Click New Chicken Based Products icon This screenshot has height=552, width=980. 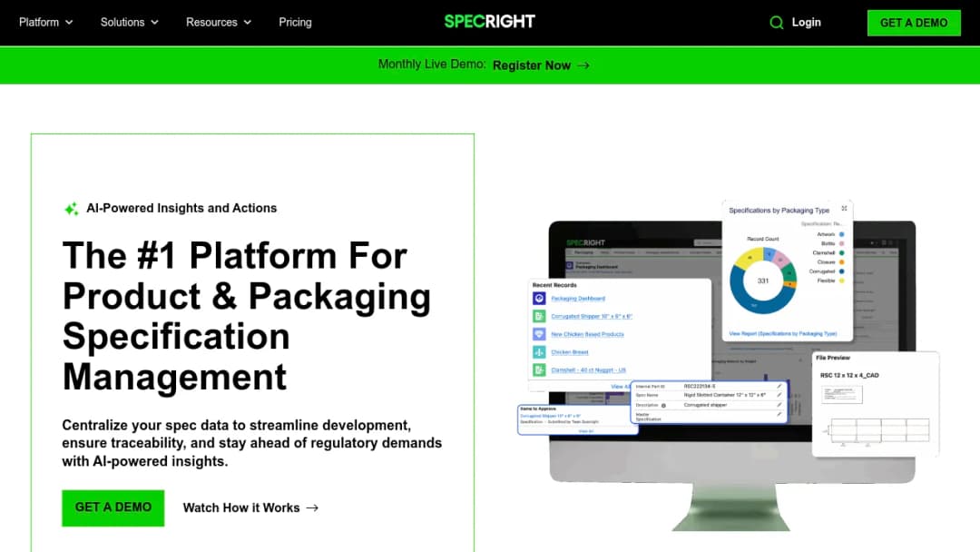click(x=539, y=334)
